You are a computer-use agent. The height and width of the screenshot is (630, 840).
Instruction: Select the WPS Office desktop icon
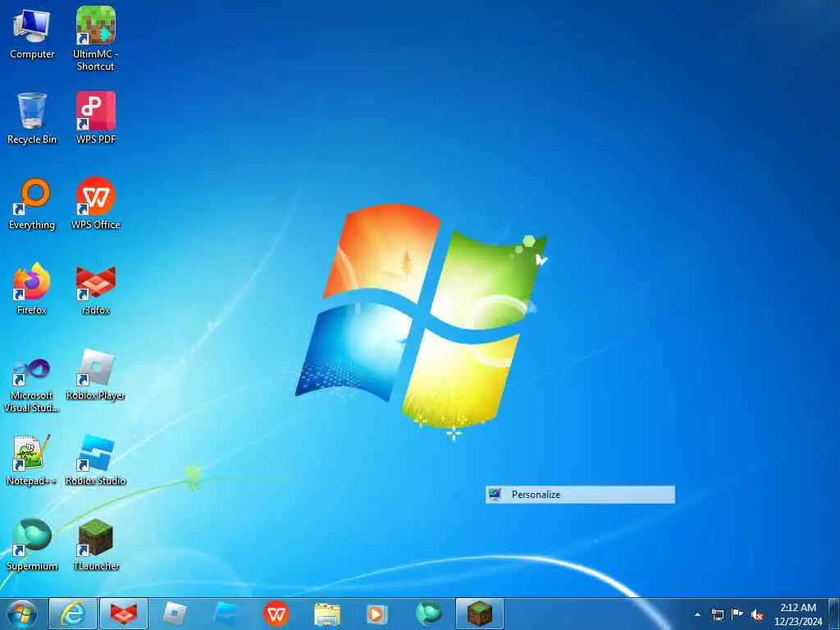tap(95, 203)
